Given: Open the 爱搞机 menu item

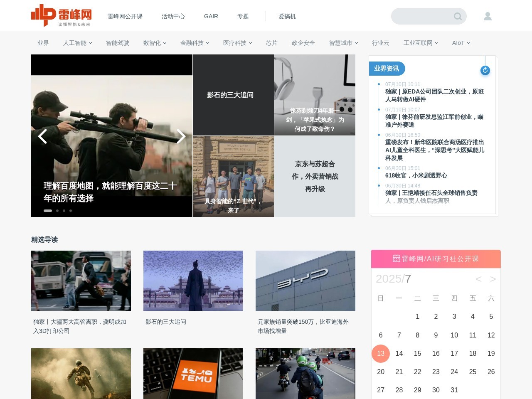Looking at the screenshot, I should tap(287, 16).
